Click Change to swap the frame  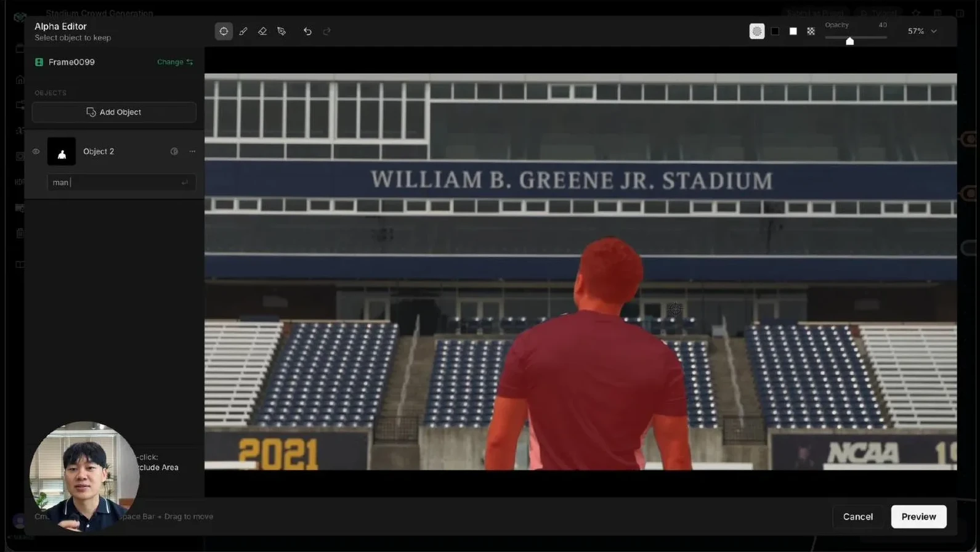(x=175, y=62)
